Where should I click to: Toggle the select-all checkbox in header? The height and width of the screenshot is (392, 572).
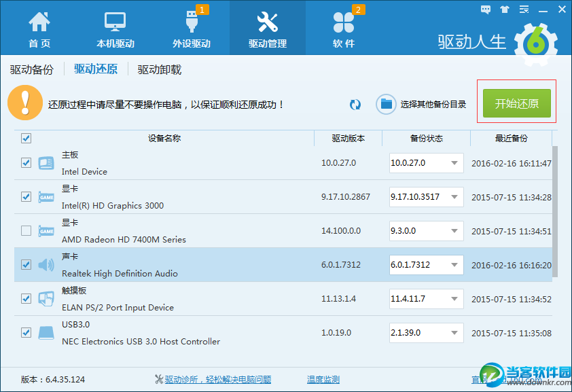pos(26,138)
